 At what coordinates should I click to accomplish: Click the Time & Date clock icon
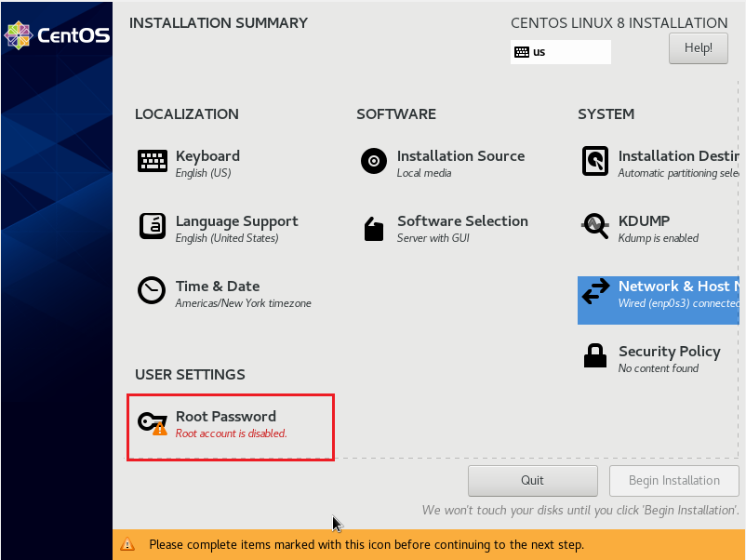(x=152, y=290)
